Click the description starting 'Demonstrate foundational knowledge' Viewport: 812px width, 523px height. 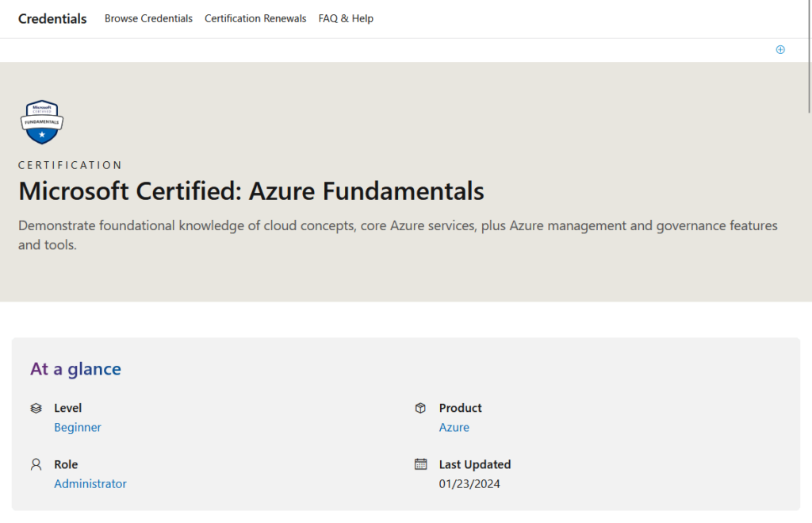coord(398,236)
